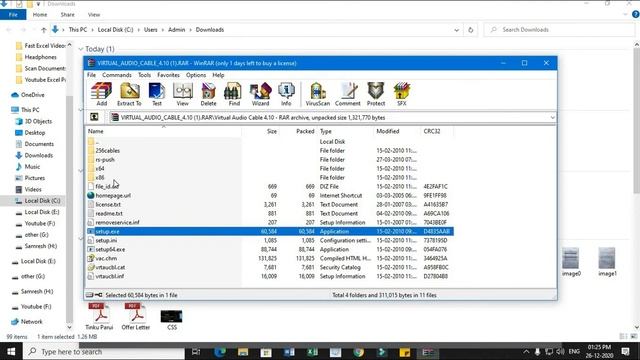
Task: Show archive Info
Action: 286,94
